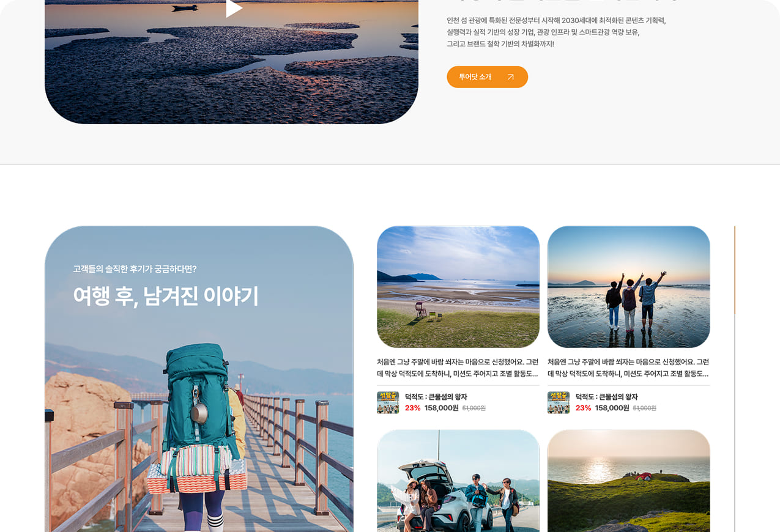Open 덕적도 : 큰물섬의 왕자 title under beach chairs review

click(x=436, y=397)
